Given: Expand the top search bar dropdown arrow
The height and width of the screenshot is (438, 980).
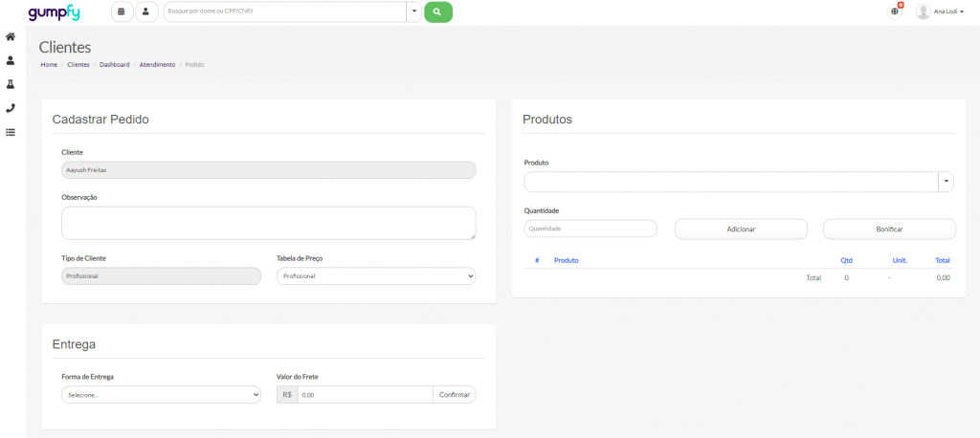Looking at the screenshot, I should (413, 11).
